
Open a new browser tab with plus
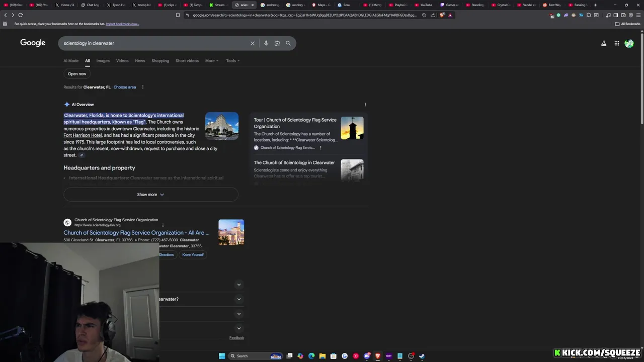(x=595, y=5)
